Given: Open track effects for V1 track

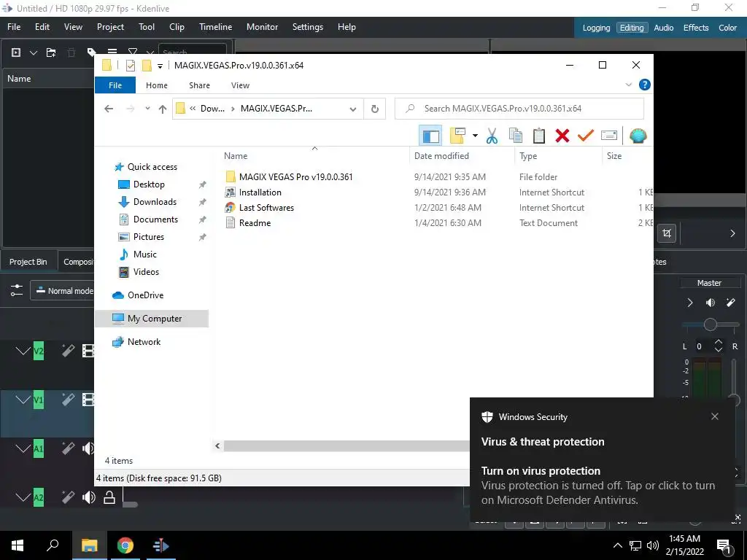Looking at the screenshot, I should point(68,400).
